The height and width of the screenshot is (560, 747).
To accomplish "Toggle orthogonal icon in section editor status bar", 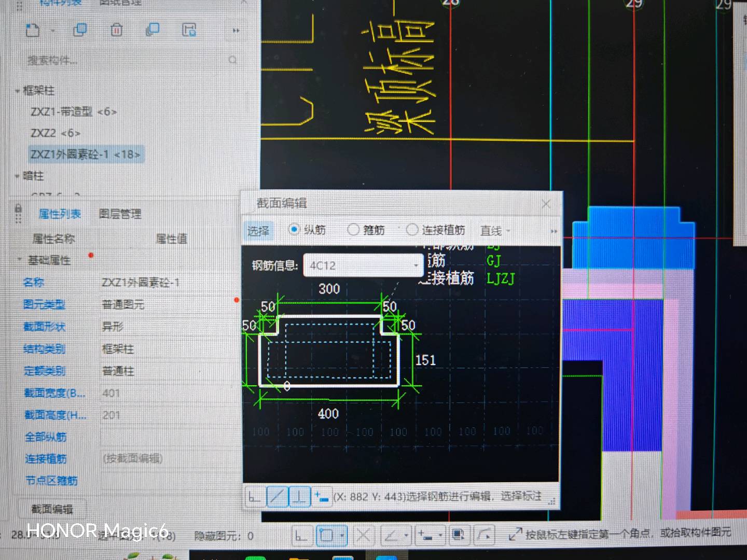I will [x=254, y=497].
